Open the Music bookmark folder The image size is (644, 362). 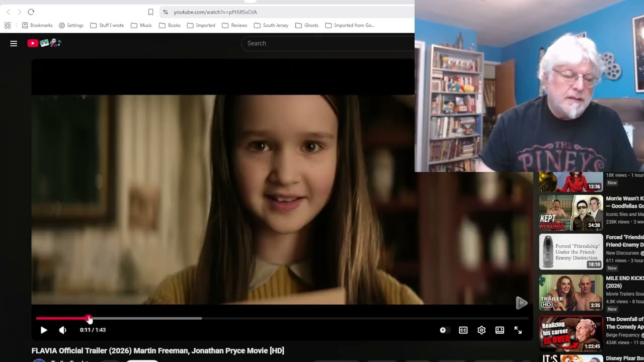pos(141,25)
